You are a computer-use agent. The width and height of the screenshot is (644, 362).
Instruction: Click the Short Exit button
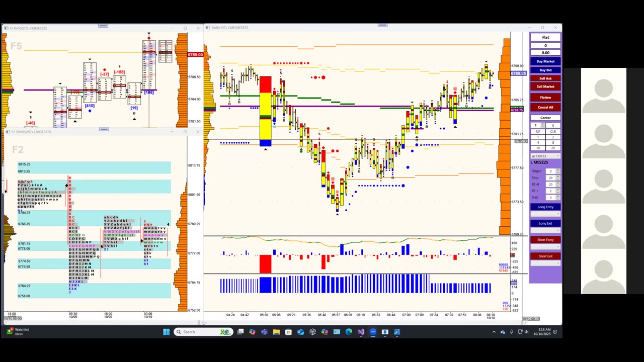click(545, 256)
